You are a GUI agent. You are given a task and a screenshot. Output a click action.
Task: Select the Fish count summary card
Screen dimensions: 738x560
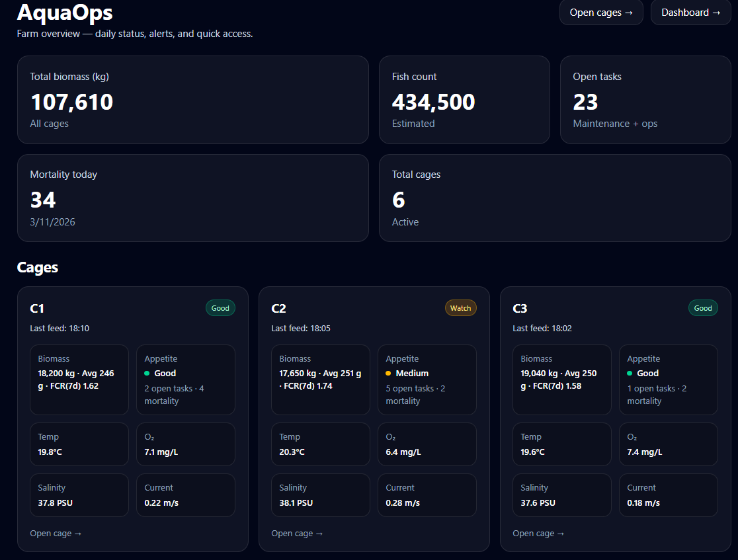tap(464, 100)
